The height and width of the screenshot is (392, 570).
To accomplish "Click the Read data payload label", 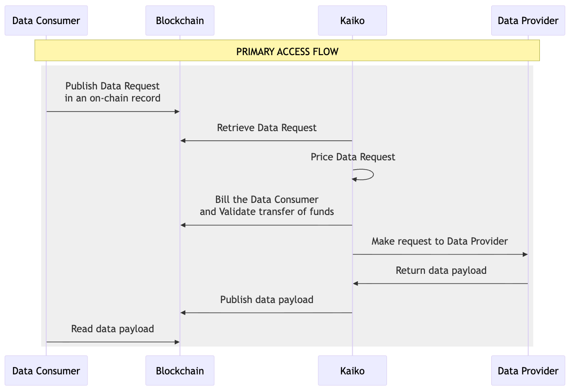I will click(x=113, y=329).
